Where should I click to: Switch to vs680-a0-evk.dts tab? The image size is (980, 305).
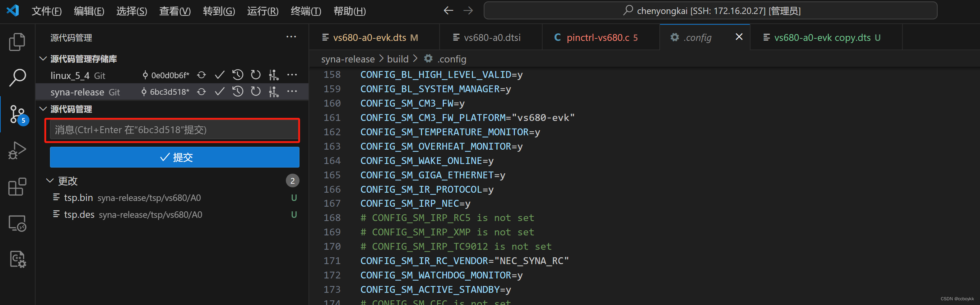tap(374, 37)
